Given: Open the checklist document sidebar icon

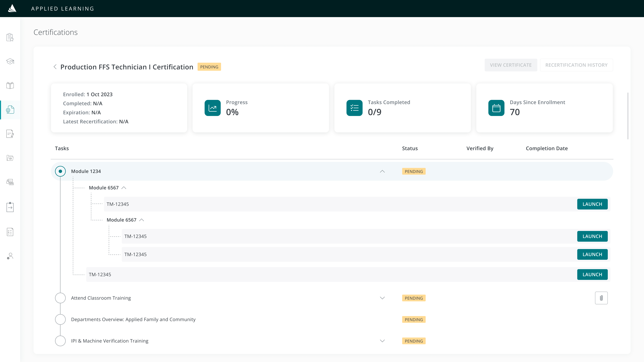Looking at the screenshot, I should [10, 232].
